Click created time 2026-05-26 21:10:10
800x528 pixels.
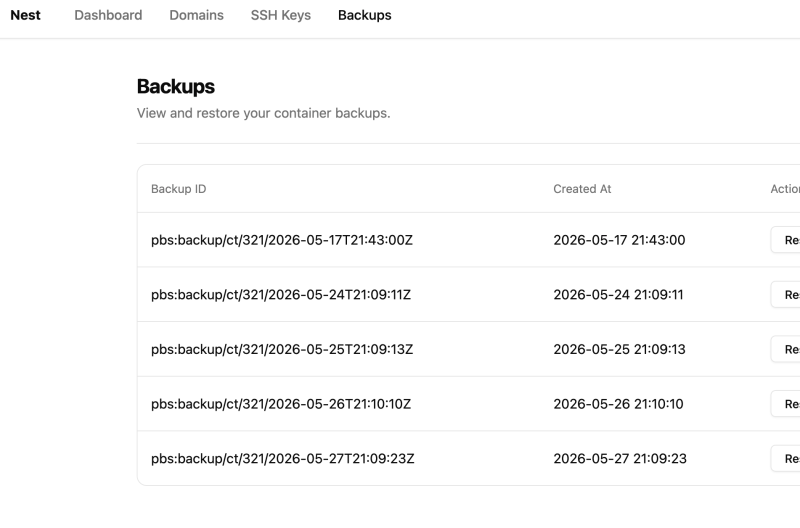tap(618, 404)
